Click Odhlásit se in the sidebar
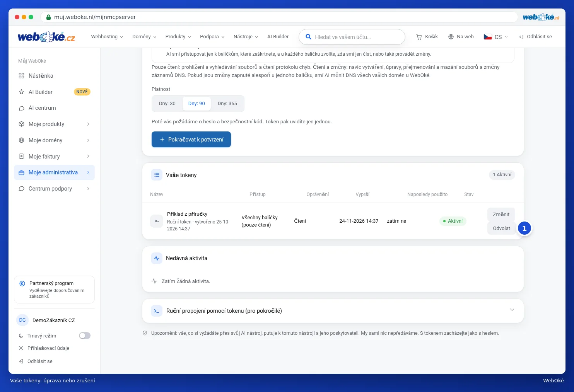The height and width of the screenshot is (392, 574). tap(36, 361)
